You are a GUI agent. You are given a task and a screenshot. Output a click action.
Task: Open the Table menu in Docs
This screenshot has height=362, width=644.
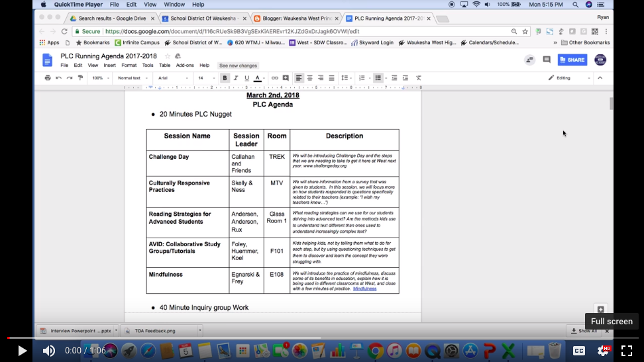click(x=165, y=66)
